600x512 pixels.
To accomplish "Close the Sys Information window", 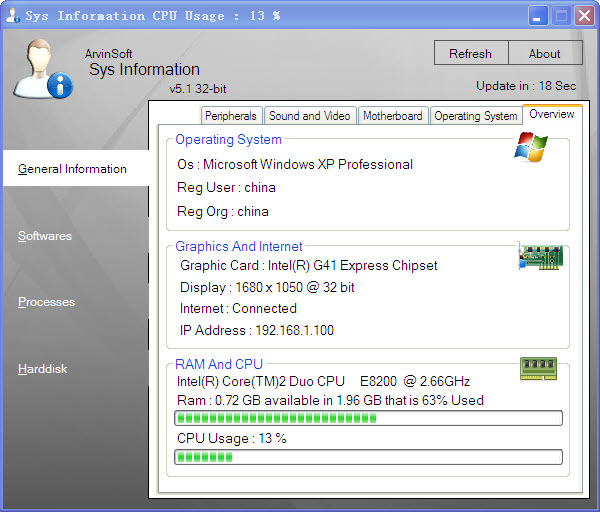I will 584,16.
